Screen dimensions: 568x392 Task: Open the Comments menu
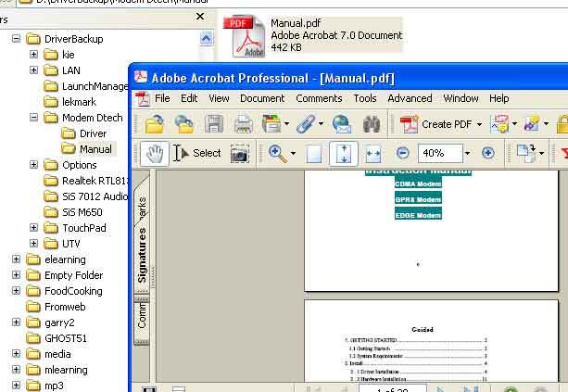click(x=319, y=98)
